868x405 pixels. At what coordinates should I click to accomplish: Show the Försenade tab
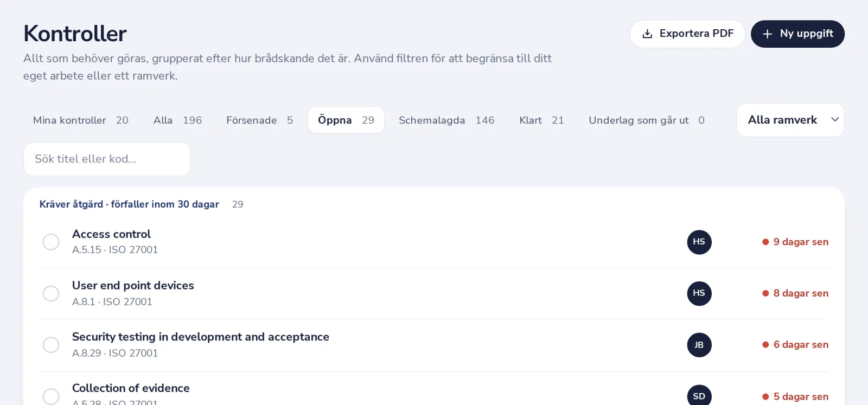click(x=260, y=120)
